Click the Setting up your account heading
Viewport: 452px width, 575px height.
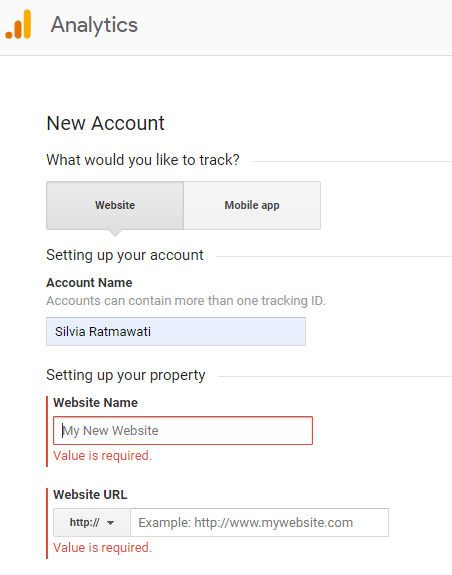pyautogui.click(x=125, y=255)
